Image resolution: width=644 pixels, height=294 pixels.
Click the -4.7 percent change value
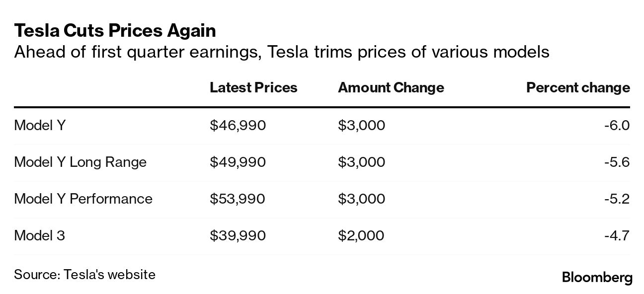[617, 235]
